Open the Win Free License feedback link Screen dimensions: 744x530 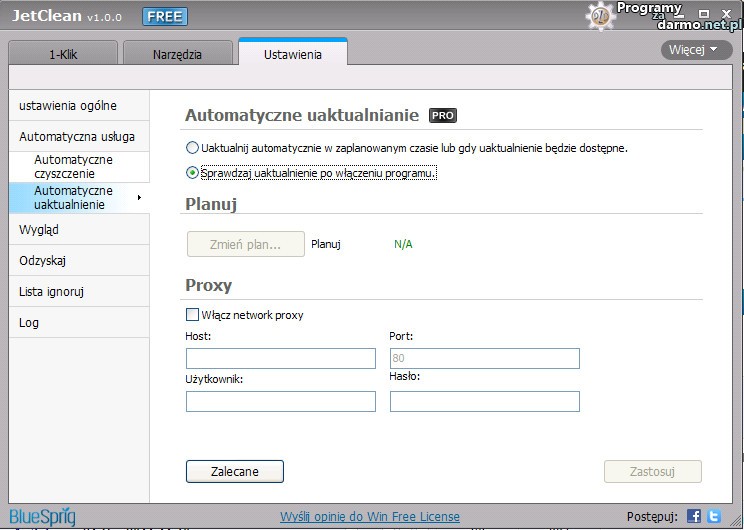pos(370,517)
